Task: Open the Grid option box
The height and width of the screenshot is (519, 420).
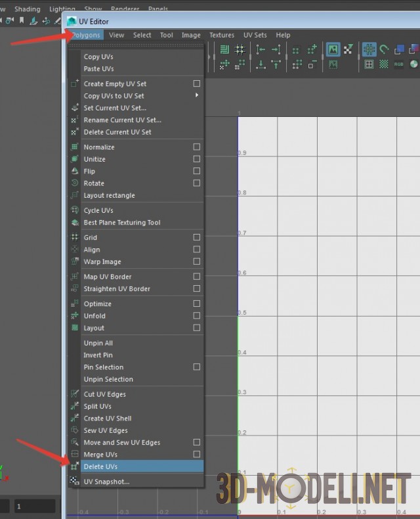Action: 197,237
